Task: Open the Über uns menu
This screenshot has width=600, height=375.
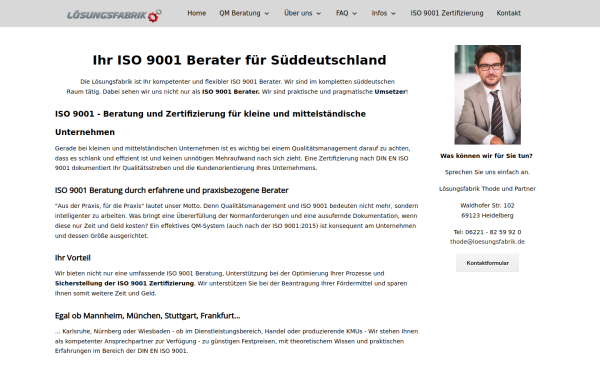Action: [298, 13]
